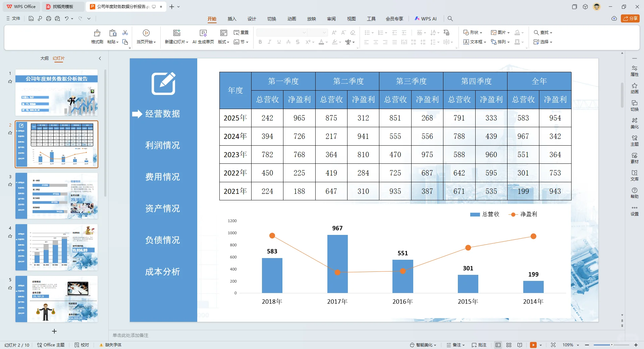This screenshot has height=349, width=644.
Task: Open the Help (帮助) side panel icon
Action: (x=634, y=193)
